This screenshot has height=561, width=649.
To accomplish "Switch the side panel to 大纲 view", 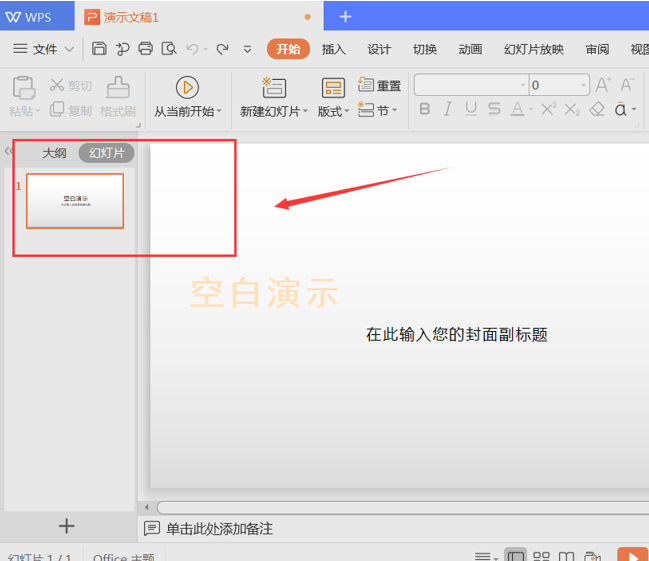I will click(54, 153).
